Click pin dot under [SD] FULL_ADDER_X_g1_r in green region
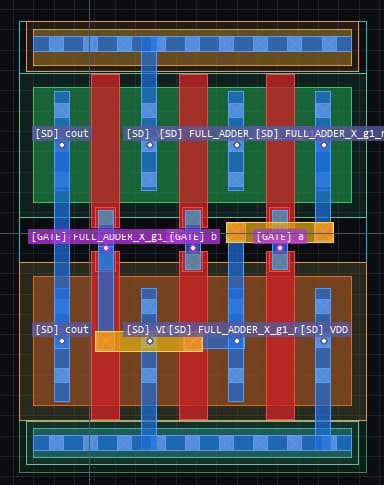 [324, 145]
